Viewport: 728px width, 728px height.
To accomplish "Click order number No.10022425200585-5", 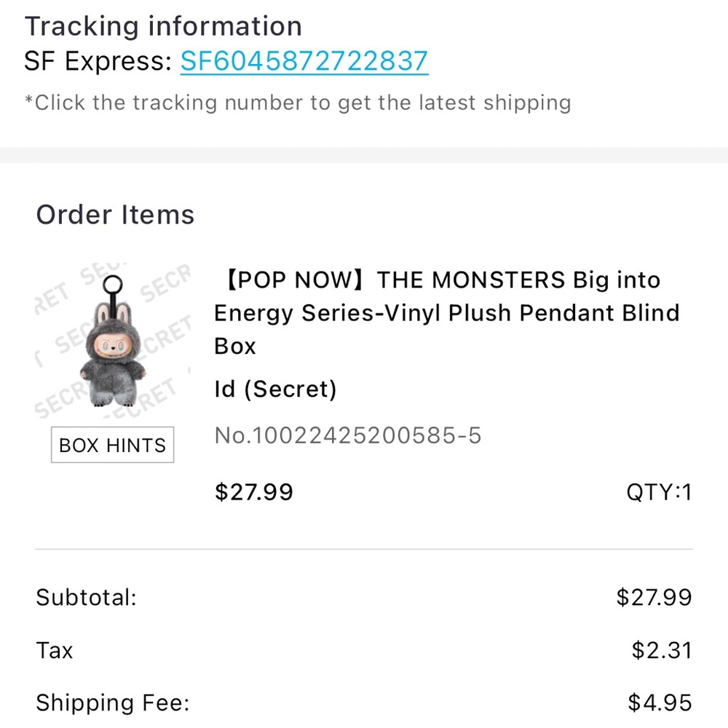I will [x=348, y=435].
